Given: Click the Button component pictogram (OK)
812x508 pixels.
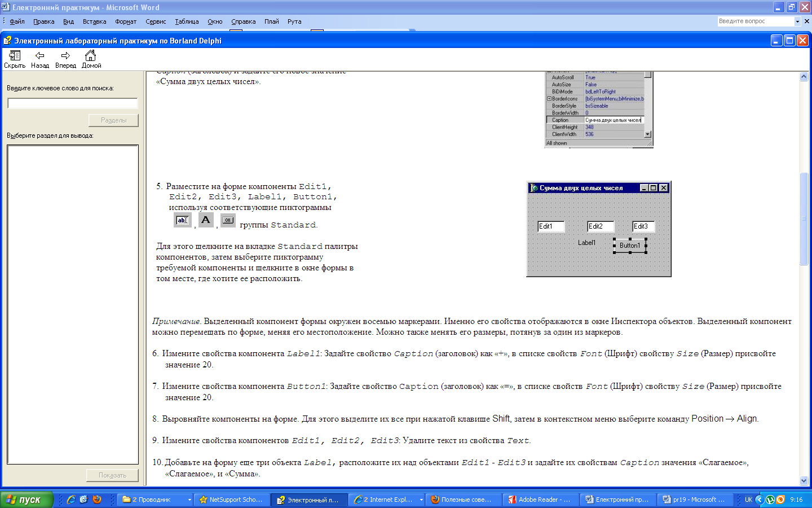Looking at the screenshot, I should [228, 220].
